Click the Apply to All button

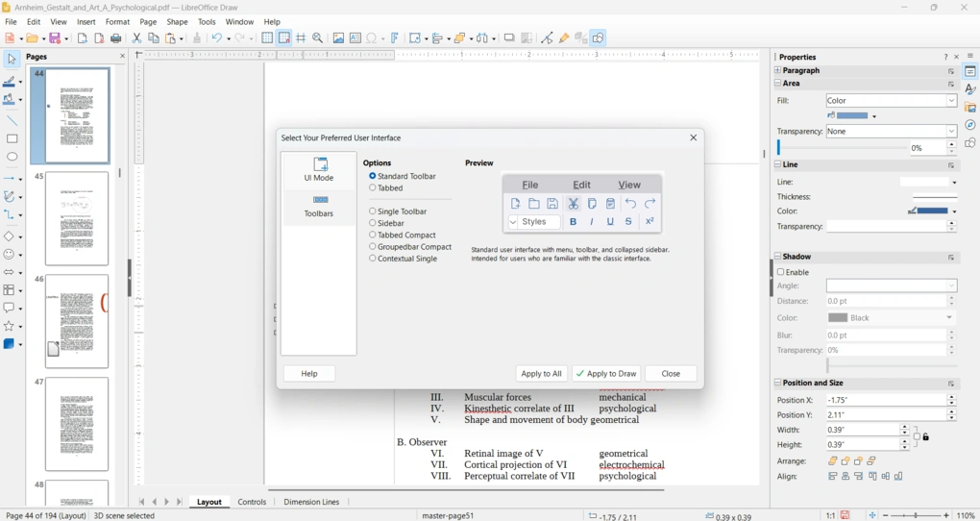541,373
